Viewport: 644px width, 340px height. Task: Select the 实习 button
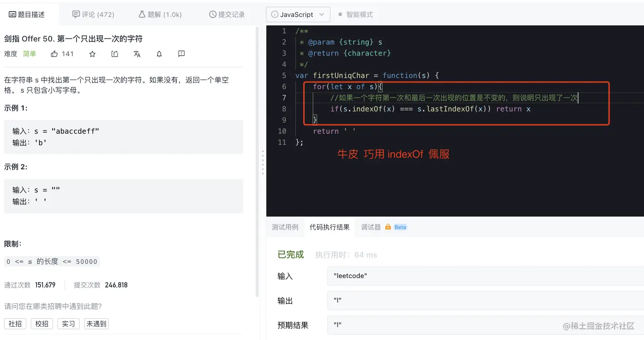point(69,324)
